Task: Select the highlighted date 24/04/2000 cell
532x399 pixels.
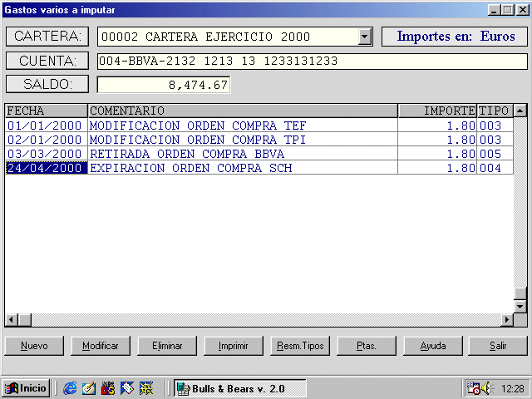Action: coord(47,168)
